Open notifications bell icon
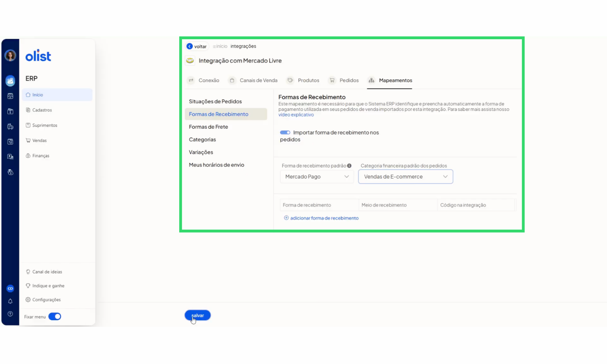 tap(10, 301)
